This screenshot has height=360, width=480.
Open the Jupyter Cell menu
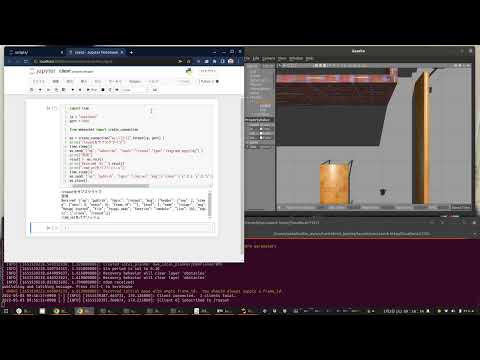pos(98,81)
